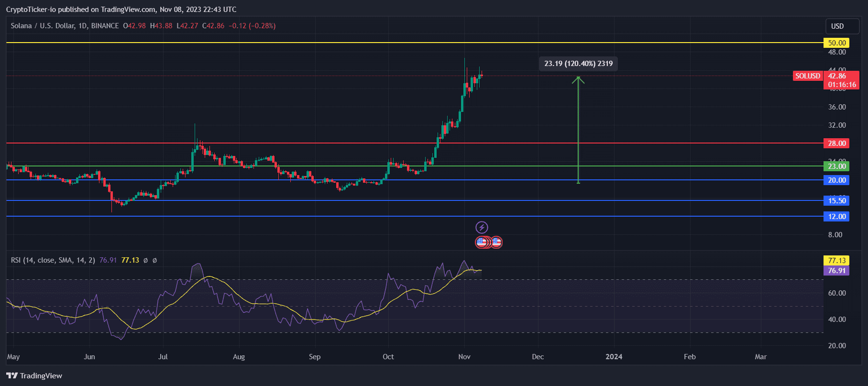Click the Sep label on the time axis
868x386 pixels.
point(315,357)
